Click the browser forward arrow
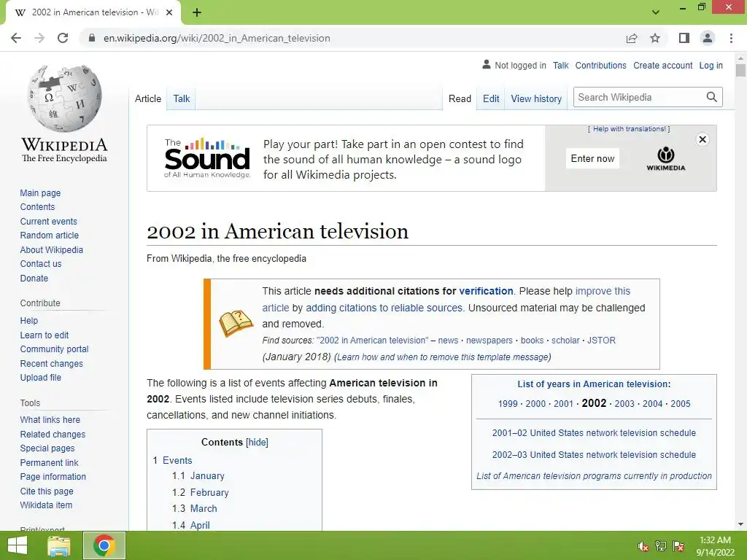The height and width of the screenshot is (560, 747). [x=39, y=38]
